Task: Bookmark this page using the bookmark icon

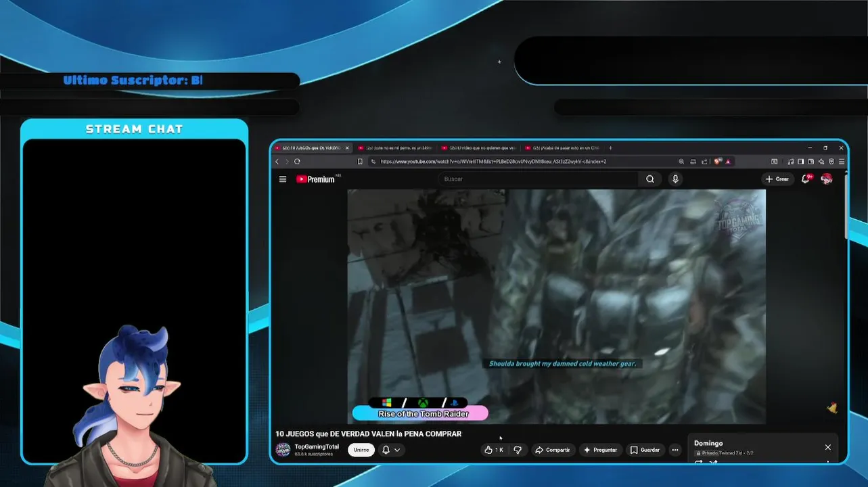Action: coord(360,162)
